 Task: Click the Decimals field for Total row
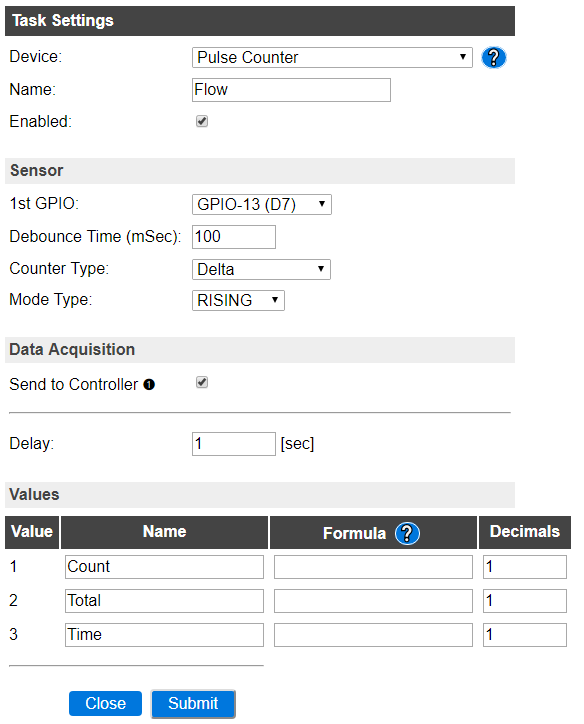point(524,601)
